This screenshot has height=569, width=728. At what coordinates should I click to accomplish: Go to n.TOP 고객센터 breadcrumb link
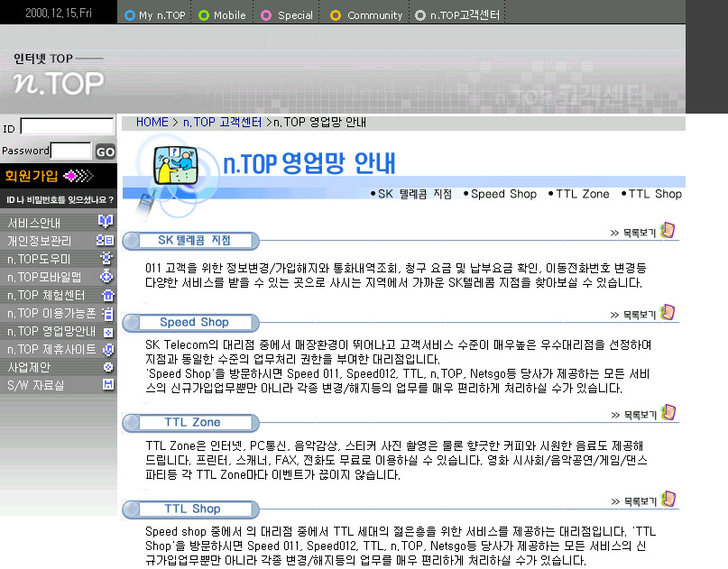[222, 122]
